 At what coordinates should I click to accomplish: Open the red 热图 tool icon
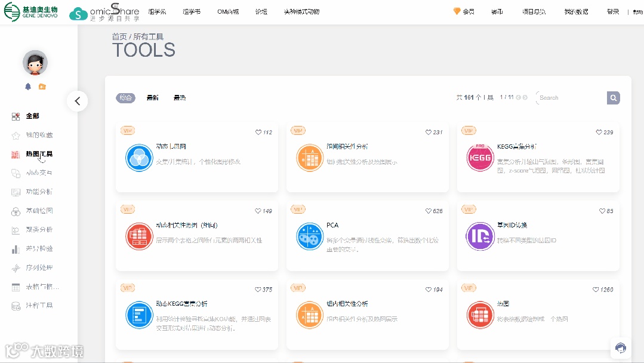pyautogui.click(x=480, y=315)
